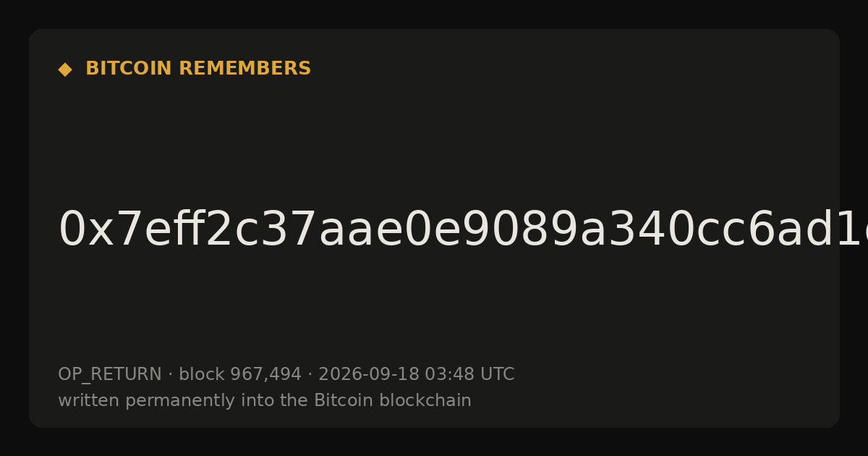Select the large 0x7eff2c37 hex string
The height and width of the screenshot is (456, 868).
click(463, 229)
